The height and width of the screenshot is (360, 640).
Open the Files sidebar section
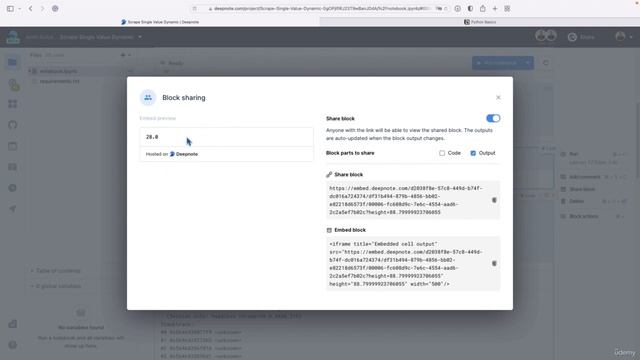[12, 62]
